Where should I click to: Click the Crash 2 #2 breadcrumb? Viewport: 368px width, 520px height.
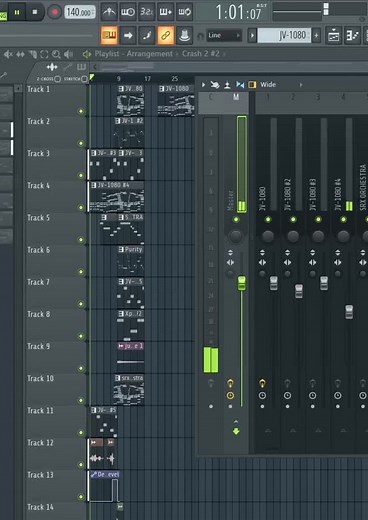[x=201, y=54]
